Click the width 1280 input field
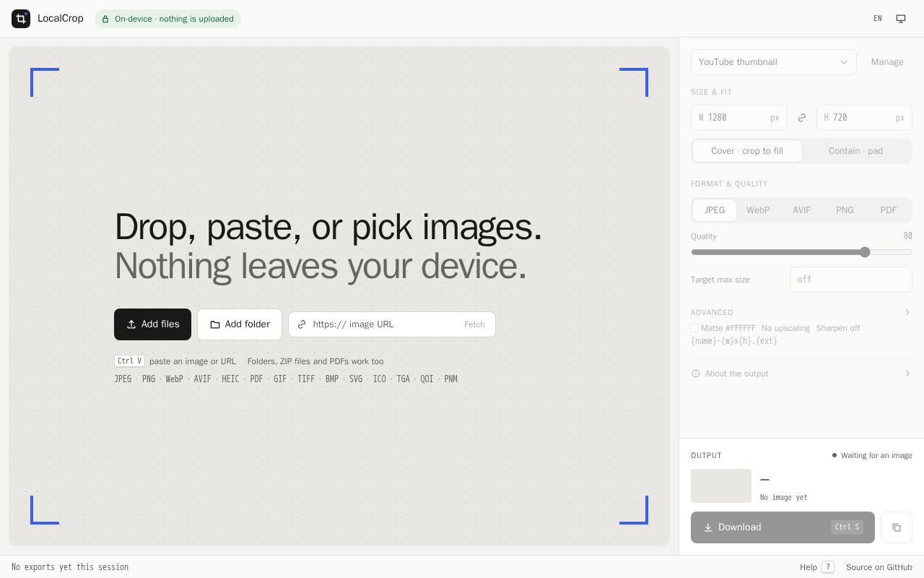Screen dimensions: 924x578 (739, 118)
